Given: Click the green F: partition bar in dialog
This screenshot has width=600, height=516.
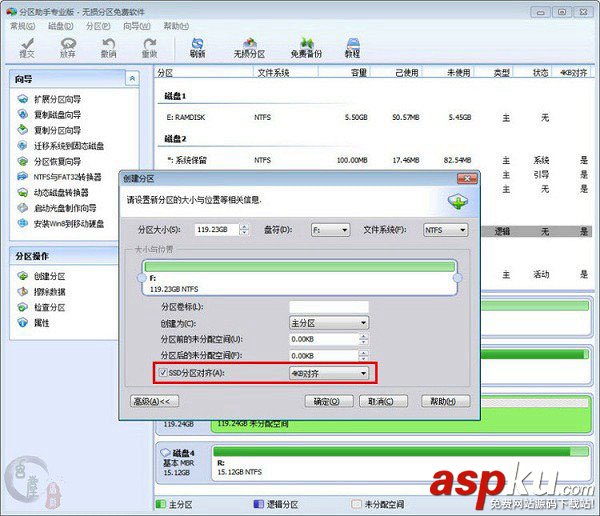Looking at the screenshot, I should [300, 266].
